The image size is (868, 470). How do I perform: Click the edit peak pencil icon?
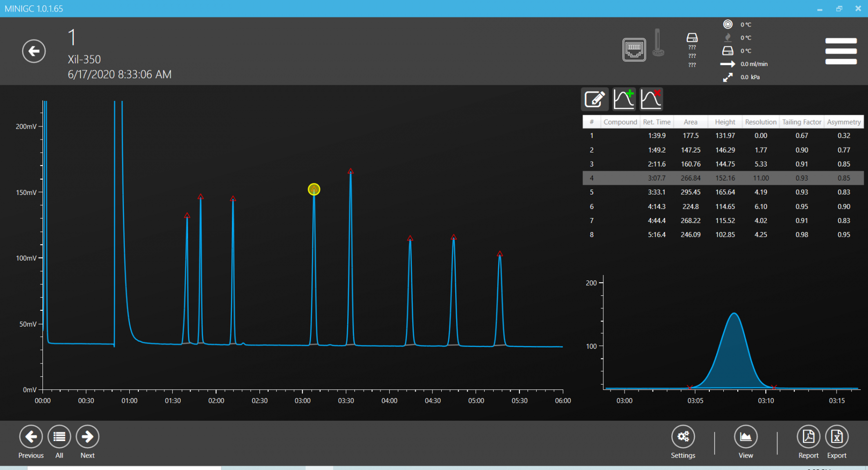[x=595, y=99]
